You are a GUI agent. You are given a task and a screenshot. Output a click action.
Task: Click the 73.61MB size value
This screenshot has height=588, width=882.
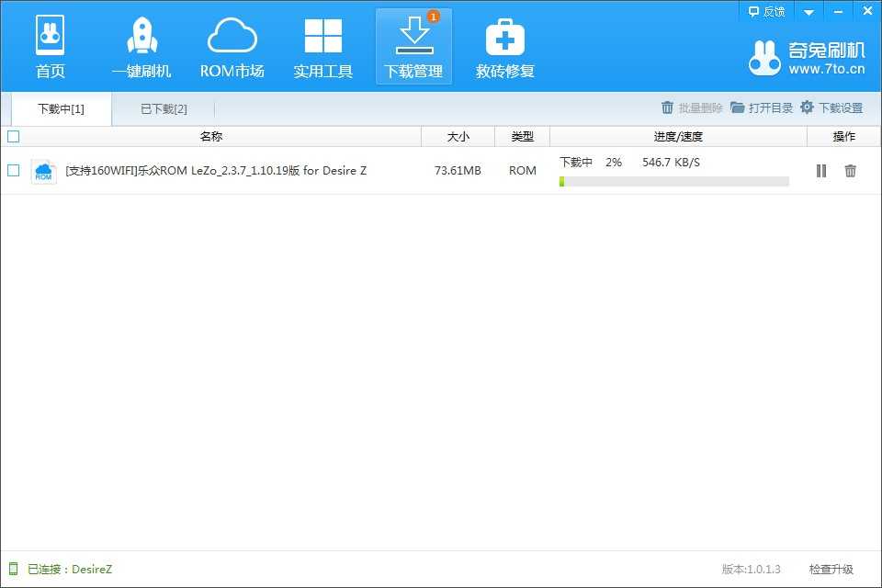458,171
